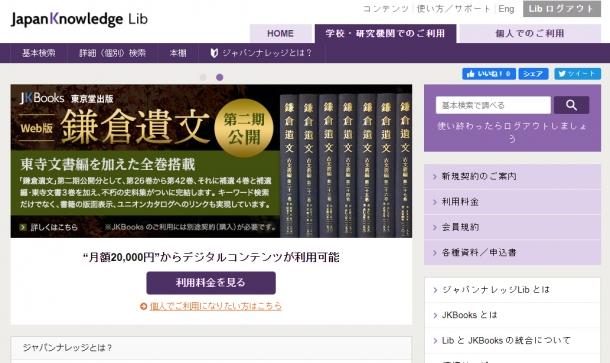Viewport: 610px width, 363px height.
Task: Click the shield icon beside ジャパンナレッジとは？
Action: pos(214,53)
